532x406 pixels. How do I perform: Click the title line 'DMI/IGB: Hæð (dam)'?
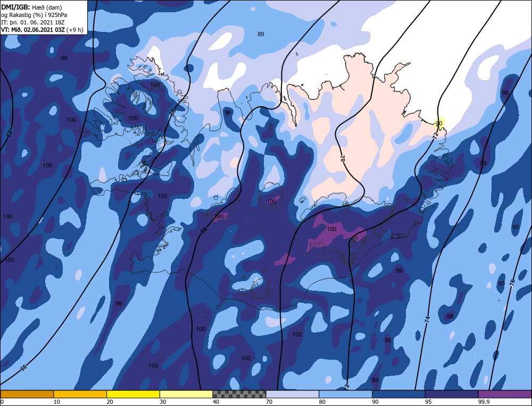[x=31, y=7]
